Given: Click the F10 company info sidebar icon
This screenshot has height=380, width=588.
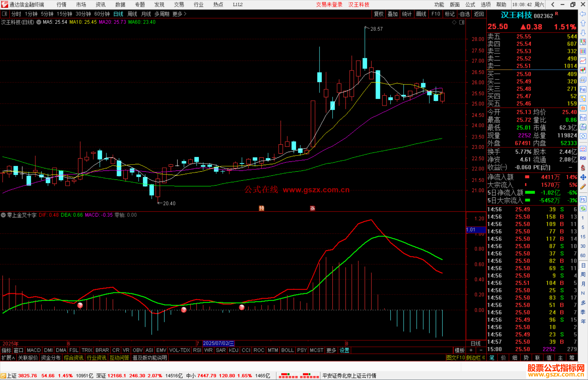Looking at the screenshot, I should coord(583,89).
